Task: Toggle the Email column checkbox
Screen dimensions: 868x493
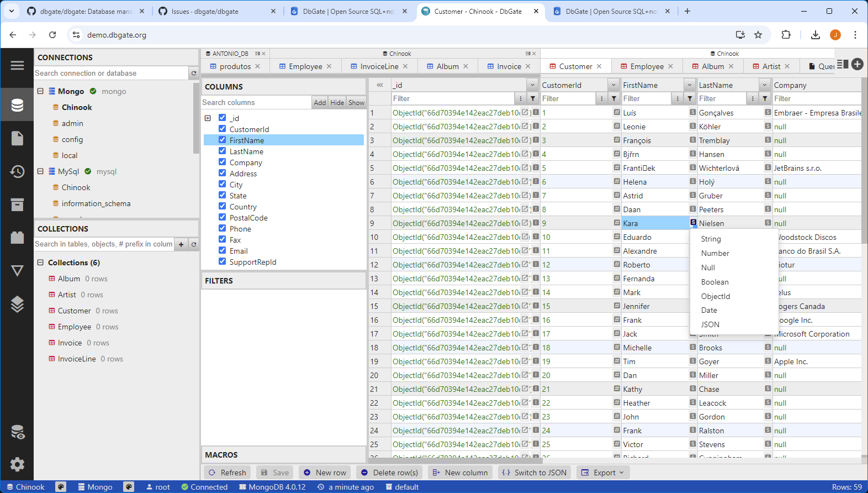Action: pos(222,250)
